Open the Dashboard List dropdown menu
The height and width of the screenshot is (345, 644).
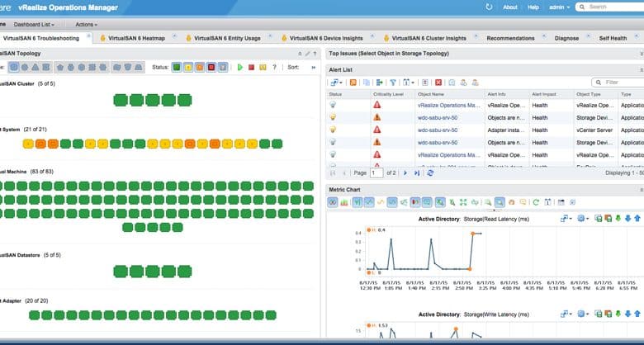(x=34, y=25)
